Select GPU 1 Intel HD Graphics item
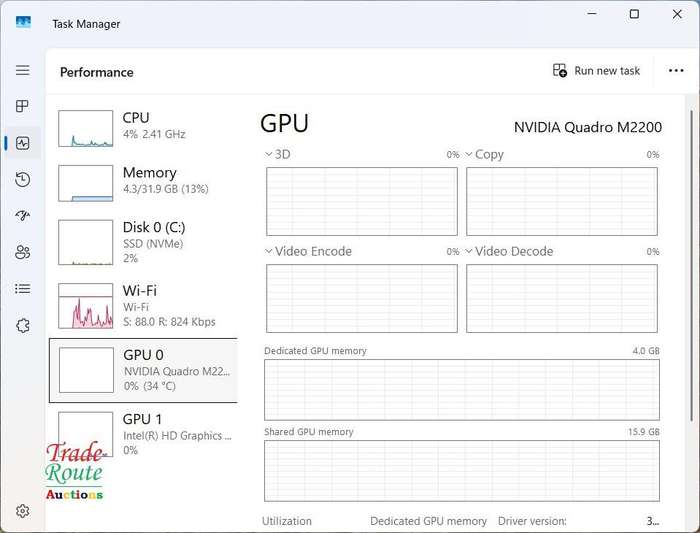 [143, 434]
